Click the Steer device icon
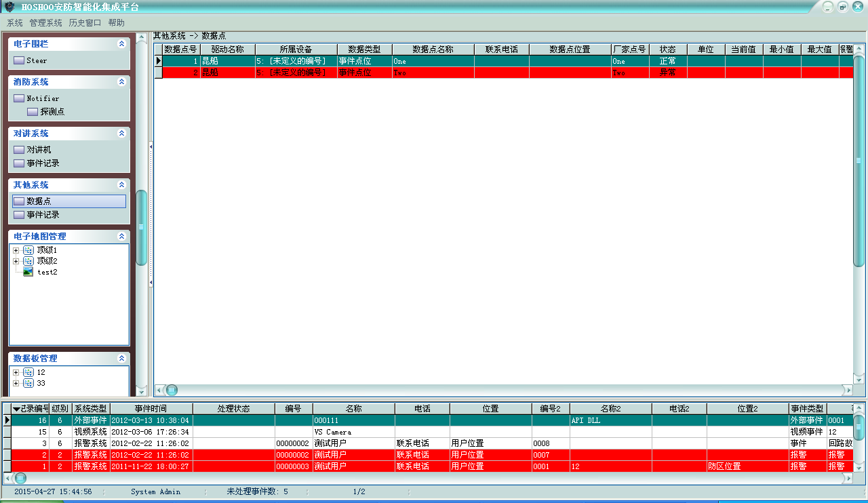 point(19,60)
